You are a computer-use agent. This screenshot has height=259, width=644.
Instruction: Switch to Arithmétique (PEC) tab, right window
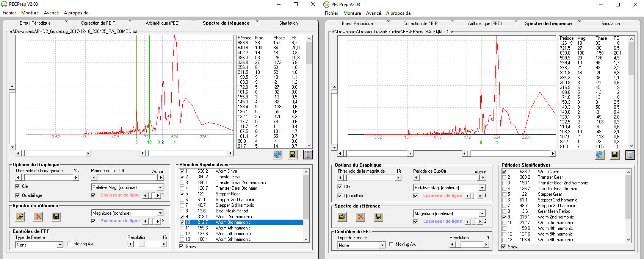pyautogui.click(x=485, y=23)
